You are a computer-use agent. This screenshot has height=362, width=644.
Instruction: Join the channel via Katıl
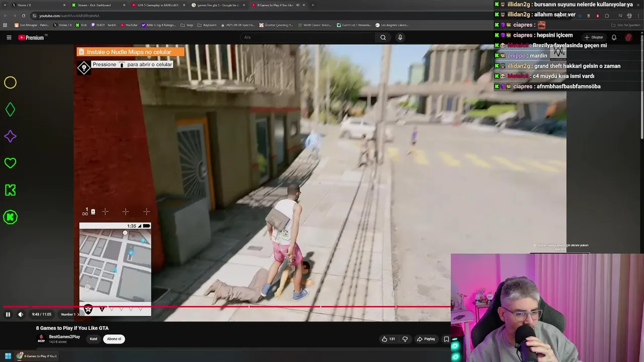[x=94, y=339]
